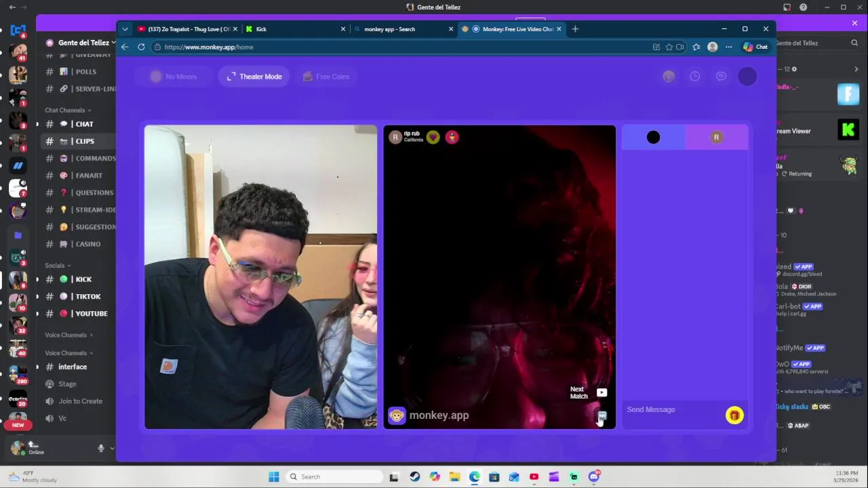Screen dimensions: 868x488
Task: Open the CHAT channel in Discord
Action: tap(78, 124)
